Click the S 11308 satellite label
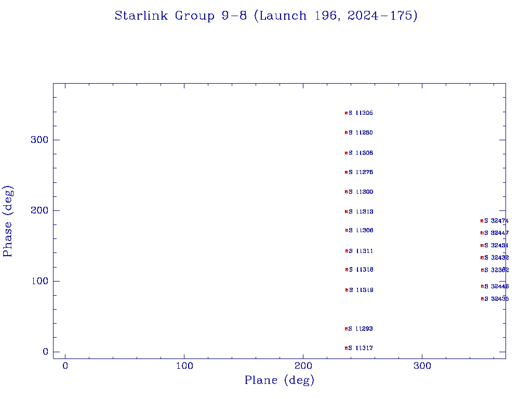Viewport: 532px width, 399px height. tap(361, 153)
